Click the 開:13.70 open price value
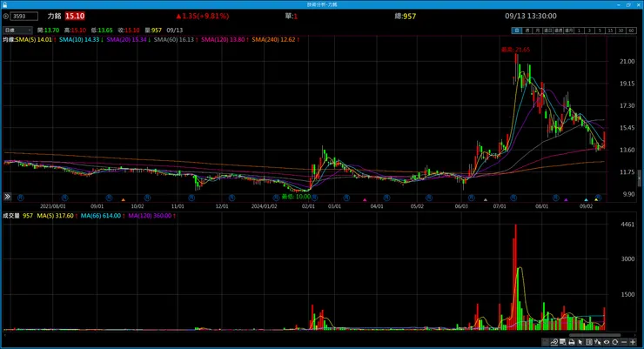This screenshot has height=349, width=644. click(48, 30)
